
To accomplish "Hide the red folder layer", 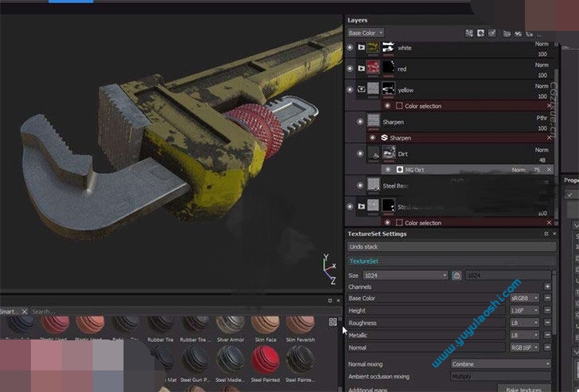I will 350,68.
